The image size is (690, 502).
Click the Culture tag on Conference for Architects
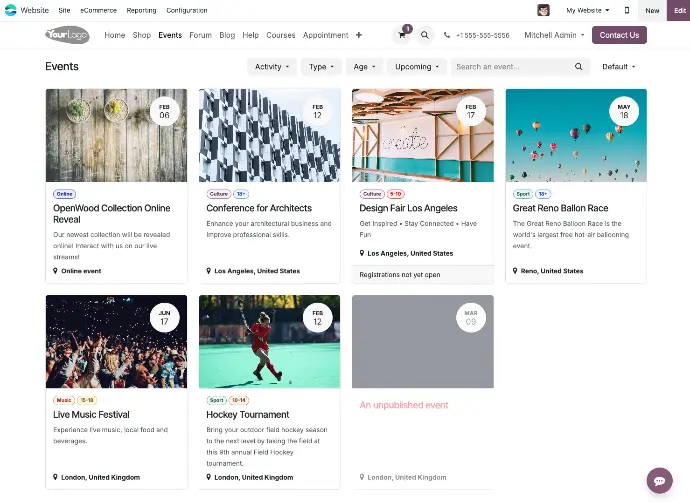click(x=219, y=194)
